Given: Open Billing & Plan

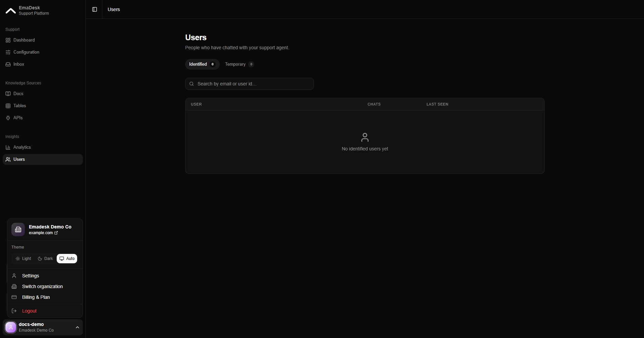Looking at the screenshot, I should pos(45,297).
